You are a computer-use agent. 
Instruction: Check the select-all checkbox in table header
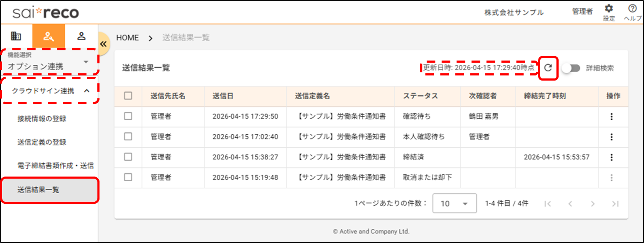point(128,96)
